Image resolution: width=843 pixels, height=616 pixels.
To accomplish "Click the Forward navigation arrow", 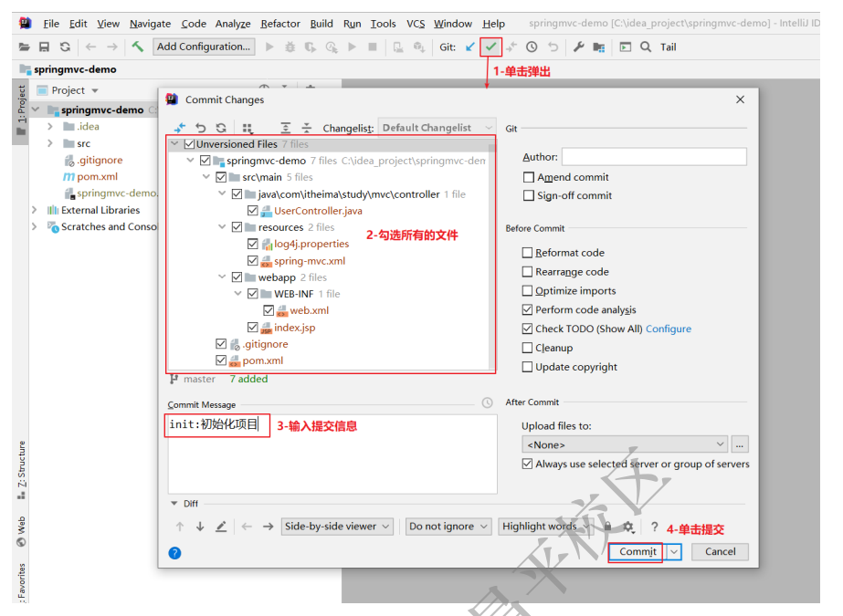I will click(x=111, y=47).
